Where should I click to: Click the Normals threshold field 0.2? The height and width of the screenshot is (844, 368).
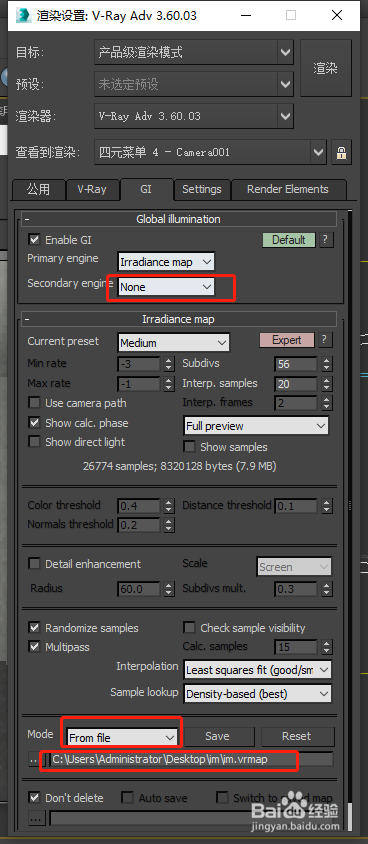coord(138,525)
